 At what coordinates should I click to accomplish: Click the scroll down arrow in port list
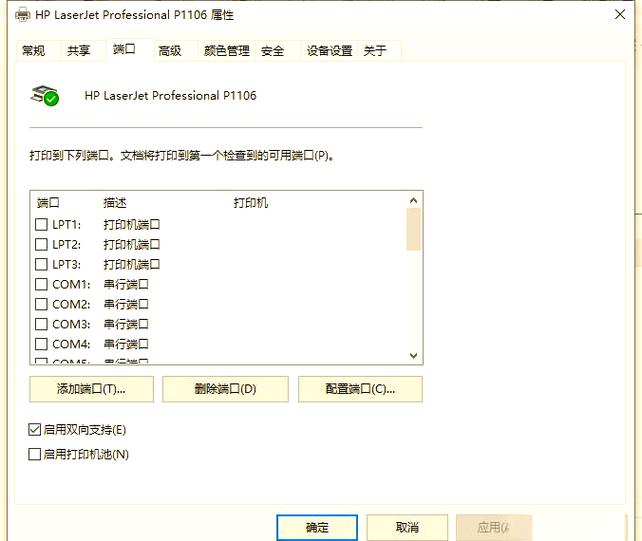414,355
